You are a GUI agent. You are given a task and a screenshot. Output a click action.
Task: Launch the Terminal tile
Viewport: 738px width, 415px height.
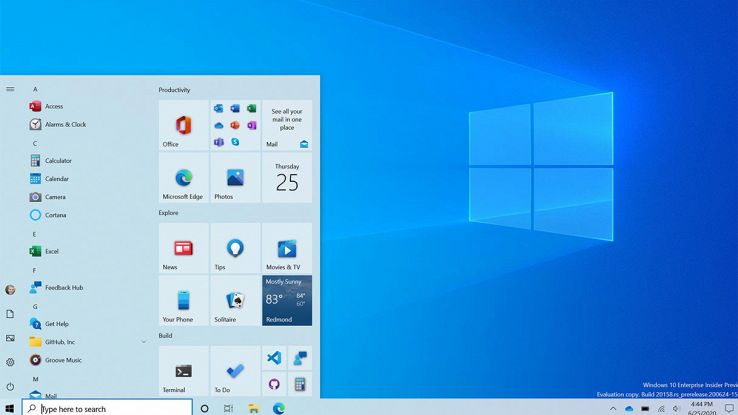(x=184, y=371)
